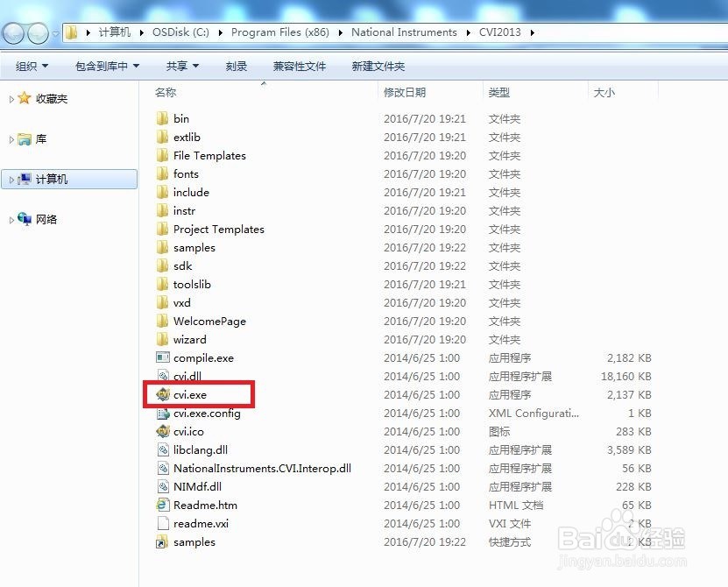Click the libclang.dll file icon
728x587 pixels.
[x=163, y=449]
